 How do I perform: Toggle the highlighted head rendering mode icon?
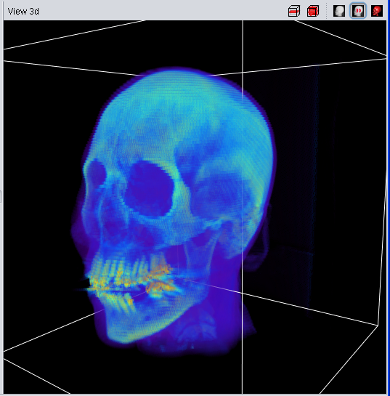click(358, 11)
